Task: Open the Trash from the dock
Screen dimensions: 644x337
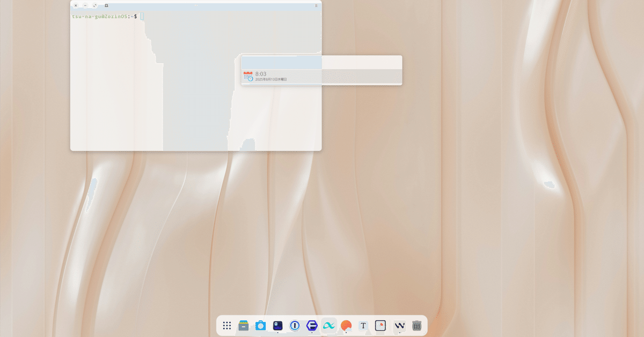Action: (416, 325)
